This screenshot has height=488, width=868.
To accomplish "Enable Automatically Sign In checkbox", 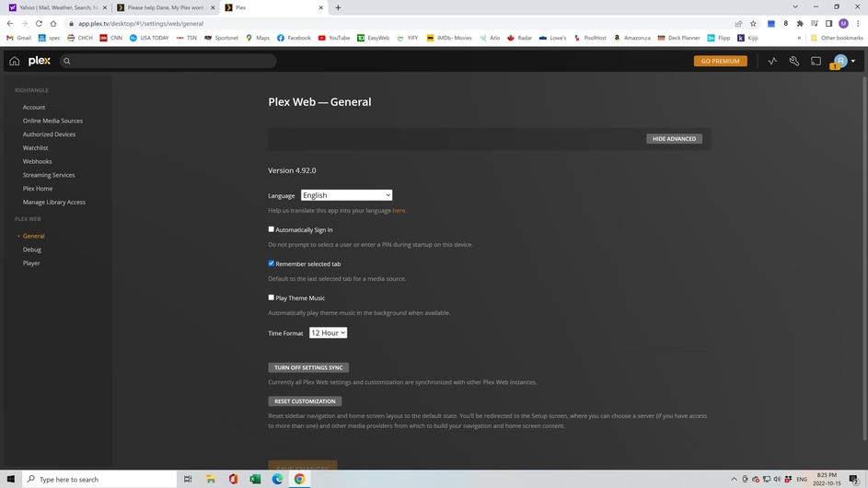I will pos(272,229).
